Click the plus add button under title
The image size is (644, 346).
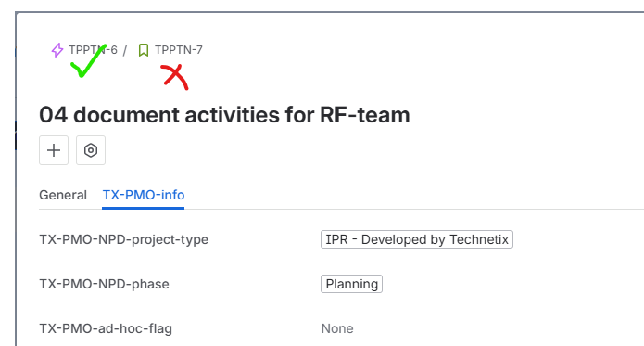click(x=54, y=150)
